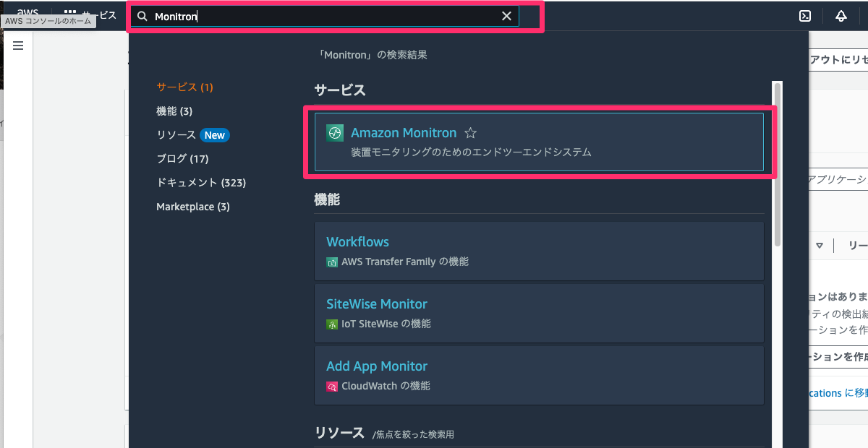
Task: Click the CloudWatch feature icon
Action: (332, 387)
